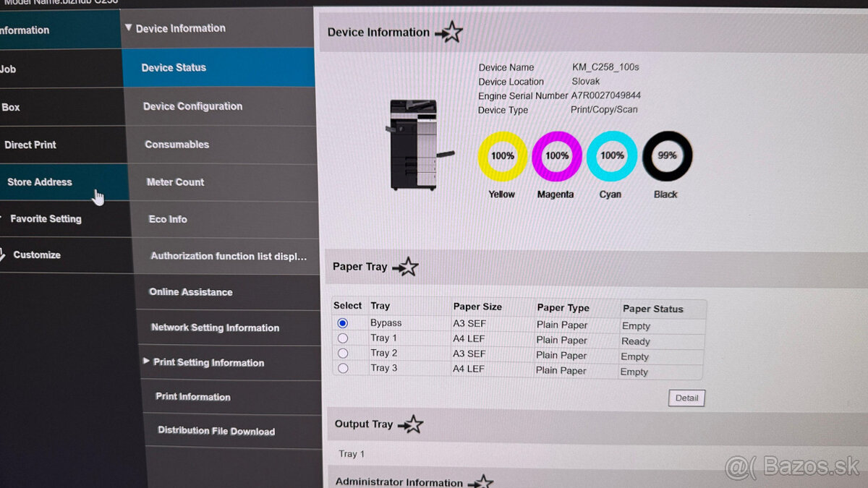
Task: Collapse the Device Information section arrow
Action: point(129,28)
